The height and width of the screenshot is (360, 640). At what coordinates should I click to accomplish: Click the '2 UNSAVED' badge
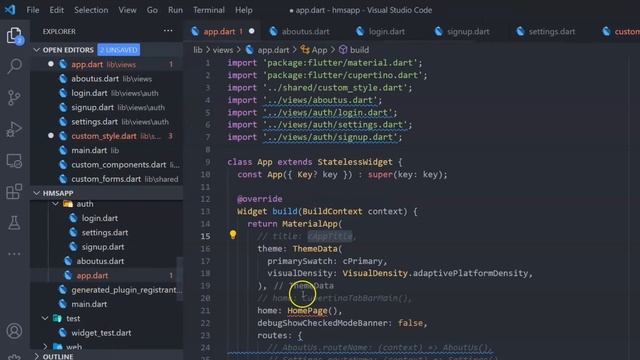(119, 50)
